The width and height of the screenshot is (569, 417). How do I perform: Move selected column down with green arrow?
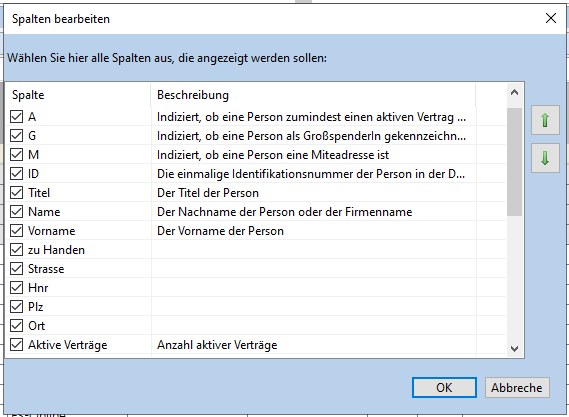point(545,158)
